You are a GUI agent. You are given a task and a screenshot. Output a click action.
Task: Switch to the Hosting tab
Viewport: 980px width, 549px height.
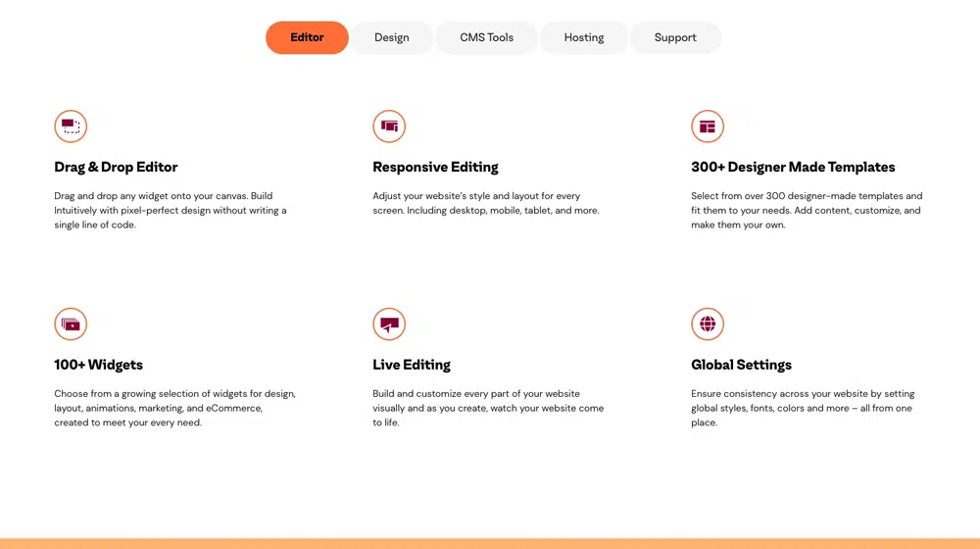tap(584, 37)
